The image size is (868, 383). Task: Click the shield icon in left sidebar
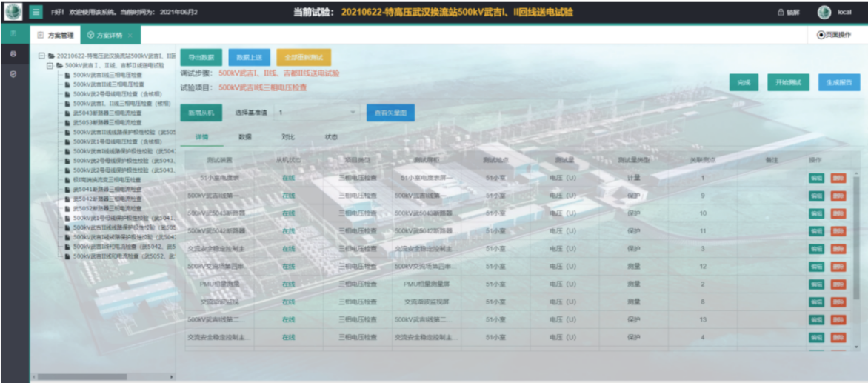point(13,74)
